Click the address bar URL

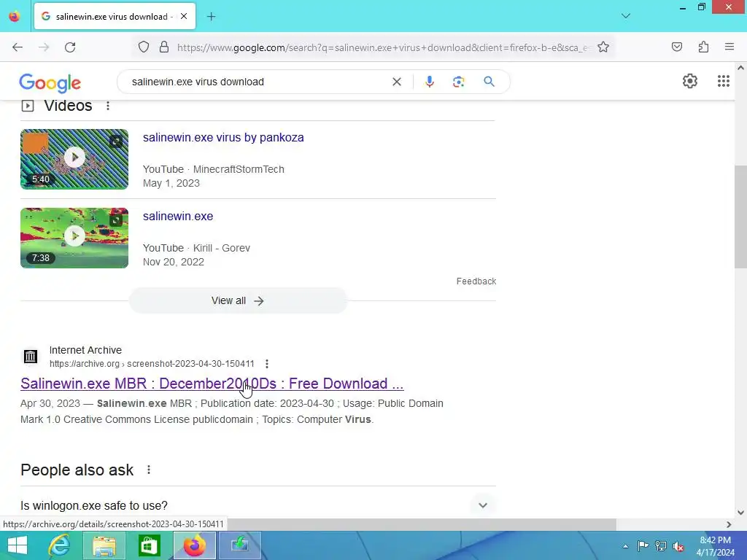tap(384, 47)
